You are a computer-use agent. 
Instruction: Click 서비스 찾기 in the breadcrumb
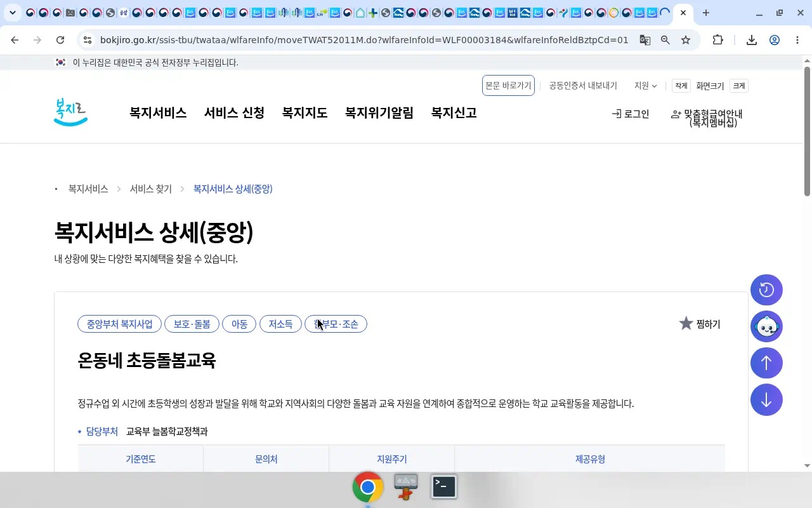click(x=151, y=189)
